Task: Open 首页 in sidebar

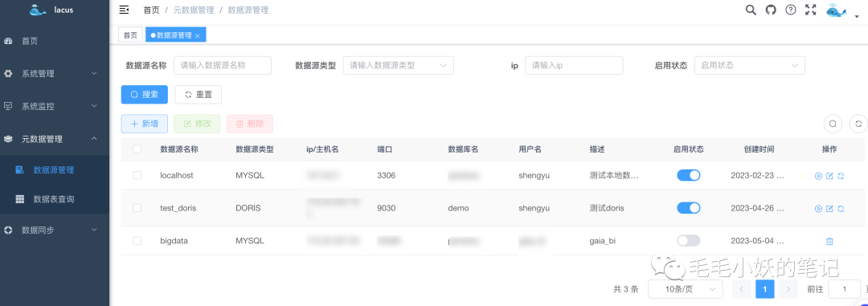Action: (55, 41)
